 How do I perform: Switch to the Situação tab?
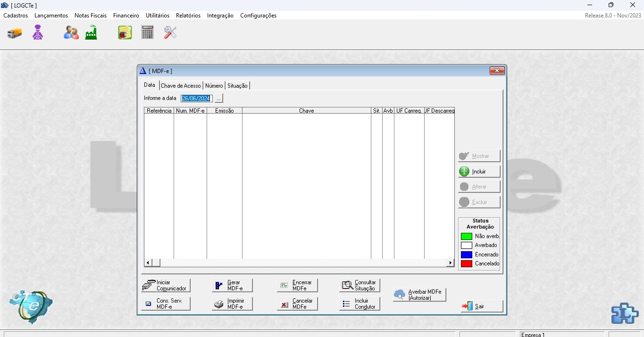237,86
